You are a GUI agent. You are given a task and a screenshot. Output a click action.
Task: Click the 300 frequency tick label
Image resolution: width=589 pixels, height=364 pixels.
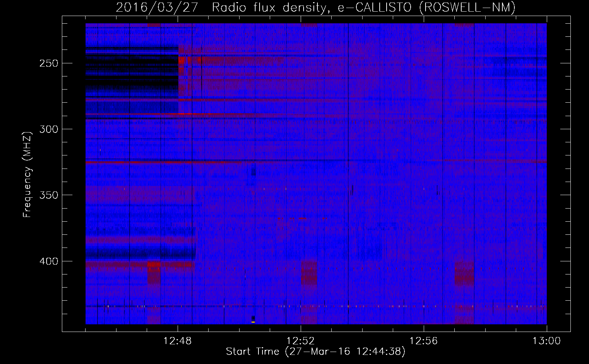pos(49,129)
